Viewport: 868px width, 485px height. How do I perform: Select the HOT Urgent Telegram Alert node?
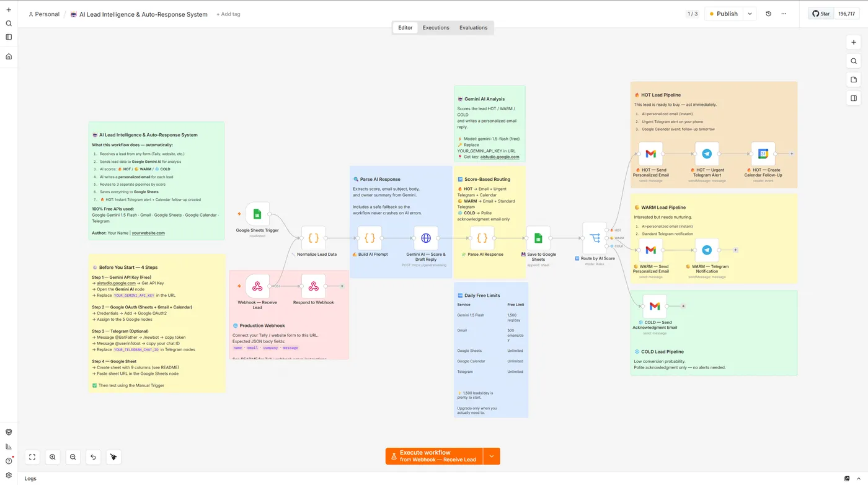[x=707, y=154]
